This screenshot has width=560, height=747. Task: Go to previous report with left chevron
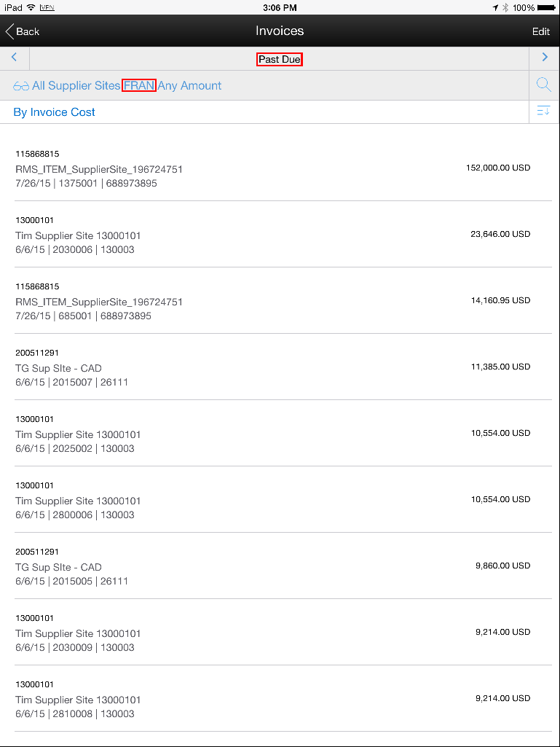(x=15, y=57)
